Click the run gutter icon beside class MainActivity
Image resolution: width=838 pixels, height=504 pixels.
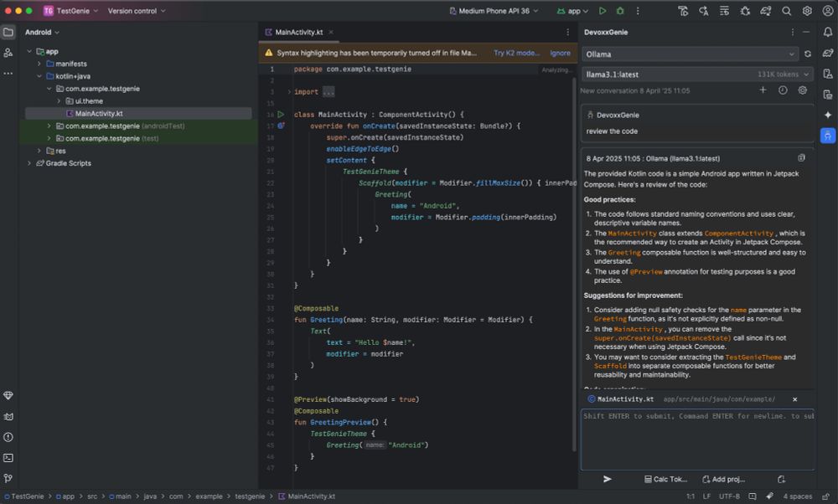click(281, 114)
